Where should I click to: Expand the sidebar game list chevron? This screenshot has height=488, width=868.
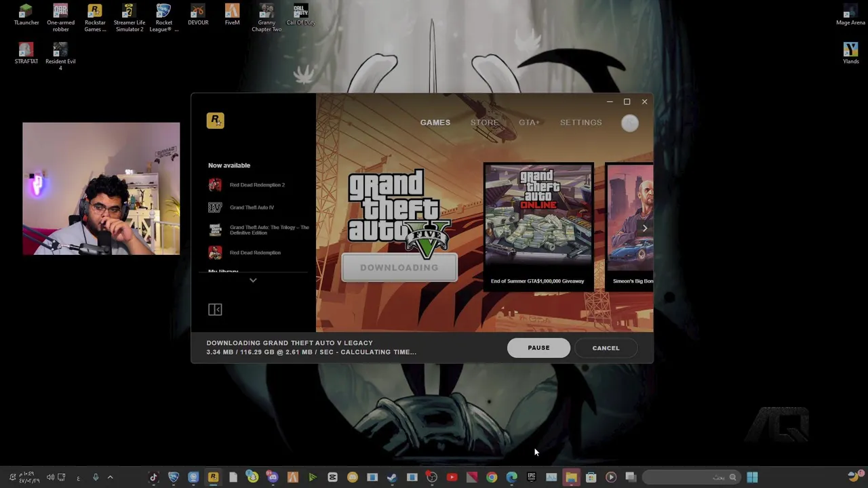tap(253, 281)
